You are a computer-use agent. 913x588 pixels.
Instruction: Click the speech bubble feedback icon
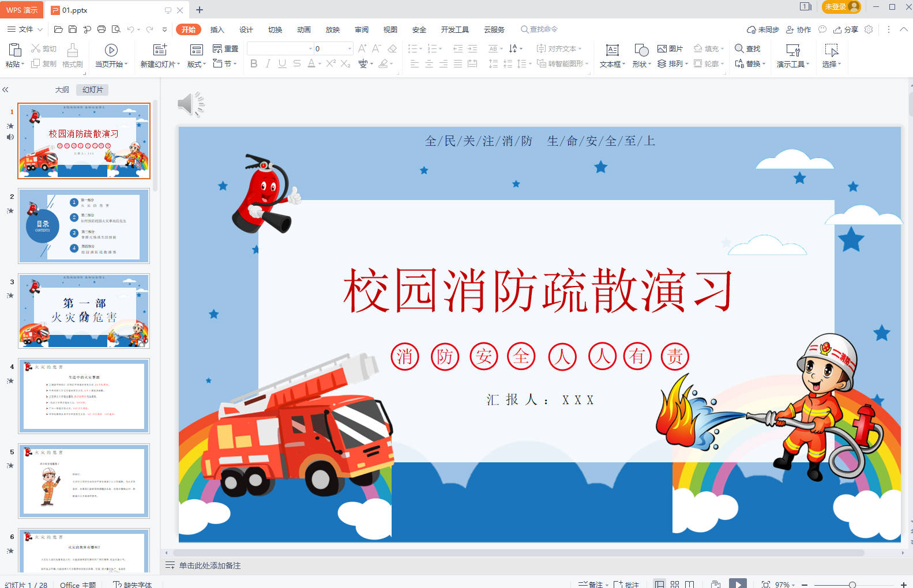pyautogui.click(x=822, y=29)
